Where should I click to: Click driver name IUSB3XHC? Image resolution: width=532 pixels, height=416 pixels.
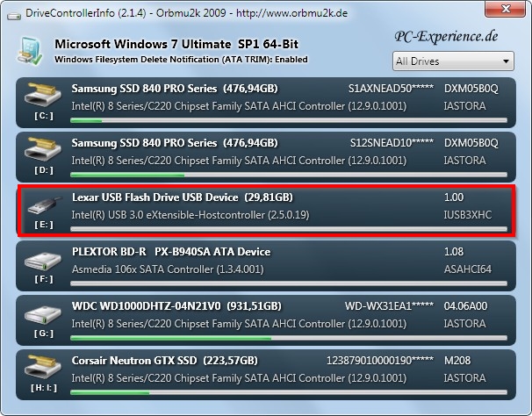[x=468, y=215]
